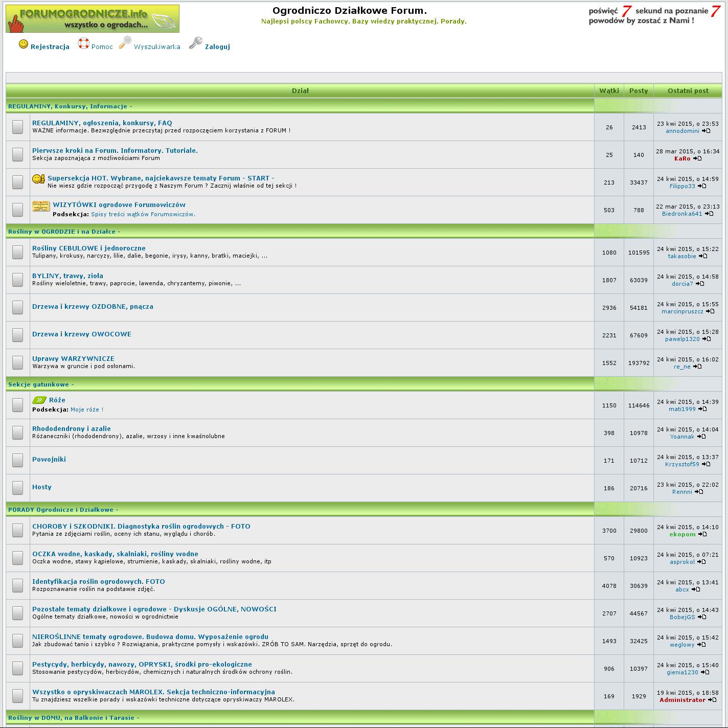Open Drzewa i krzewy OWOCOWE forum
Viewport: 728px width, 728px height.
(x=82, y=334)
